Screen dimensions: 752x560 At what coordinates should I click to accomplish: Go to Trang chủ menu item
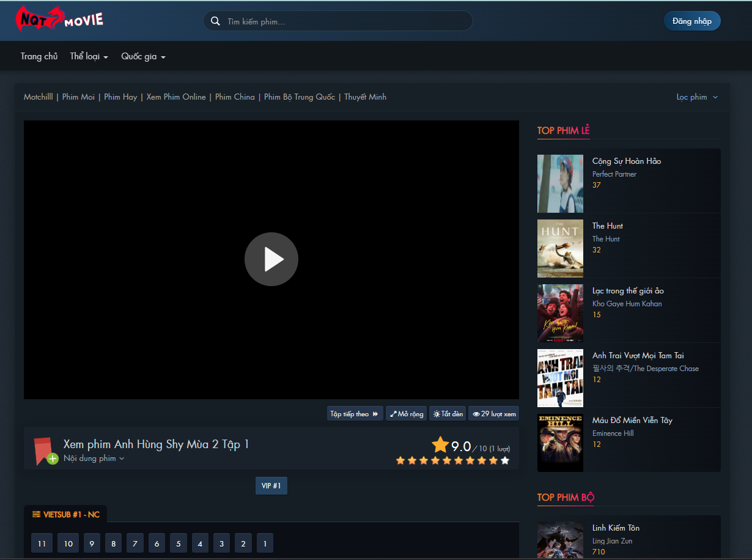tap(39, 56)
